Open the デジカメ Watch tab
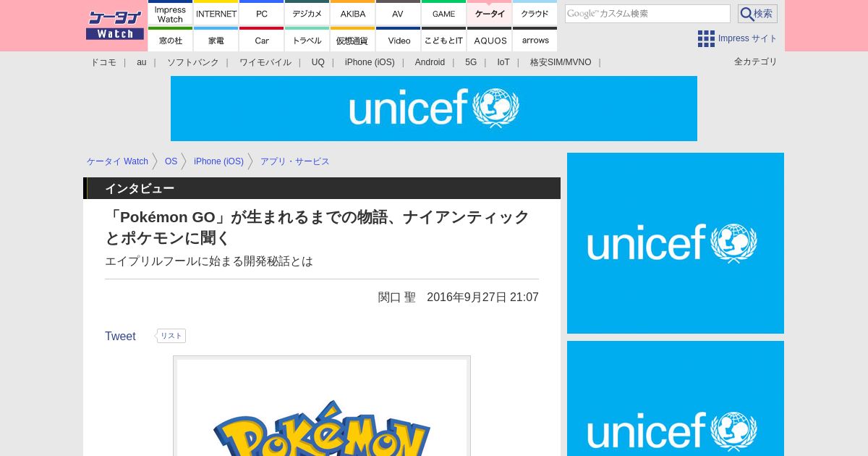Viewport: 868px width, 456px height. 307,13
